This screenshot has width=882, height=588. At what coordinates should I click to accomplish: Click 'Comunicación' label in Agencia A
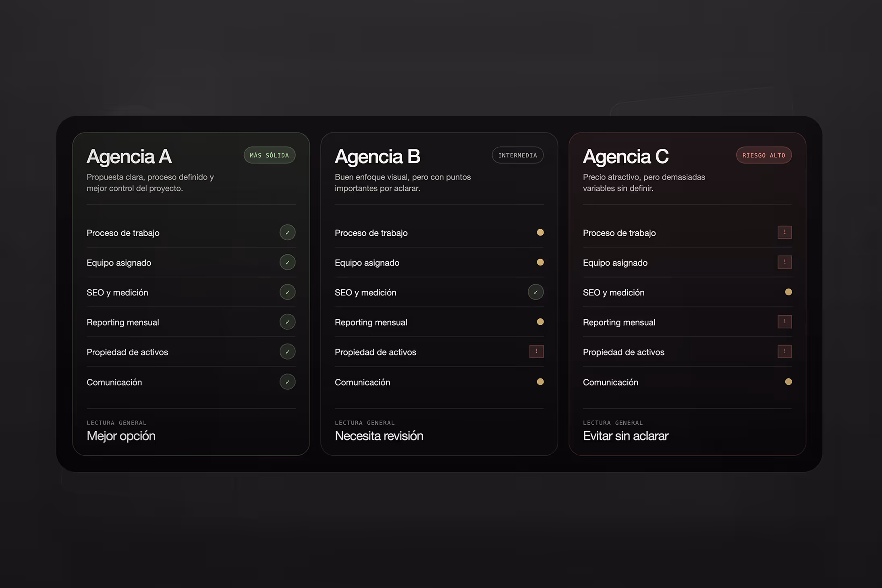[114, 382]
